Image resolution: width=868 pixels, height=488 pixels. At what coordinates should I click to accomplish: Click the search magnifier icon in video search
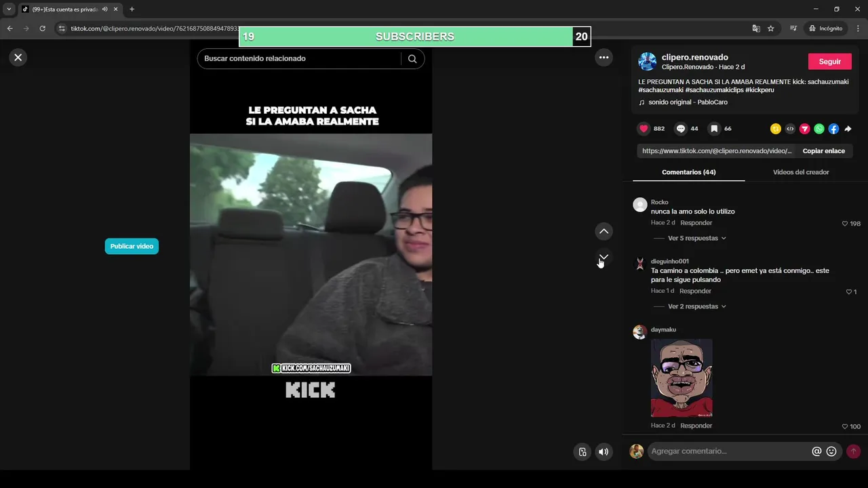pos(412,59)
